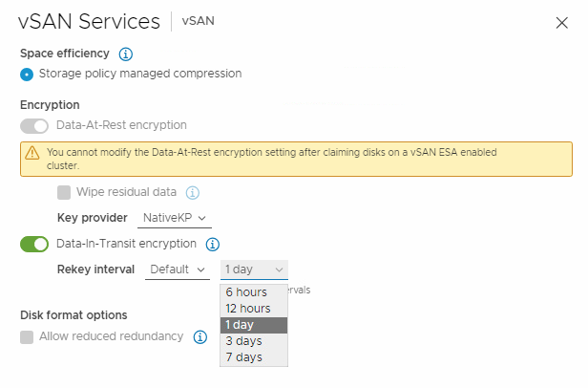The image size is (588, 388).
Task: Pick the highlighted 1 day option
Action: [x=254, y=325]
